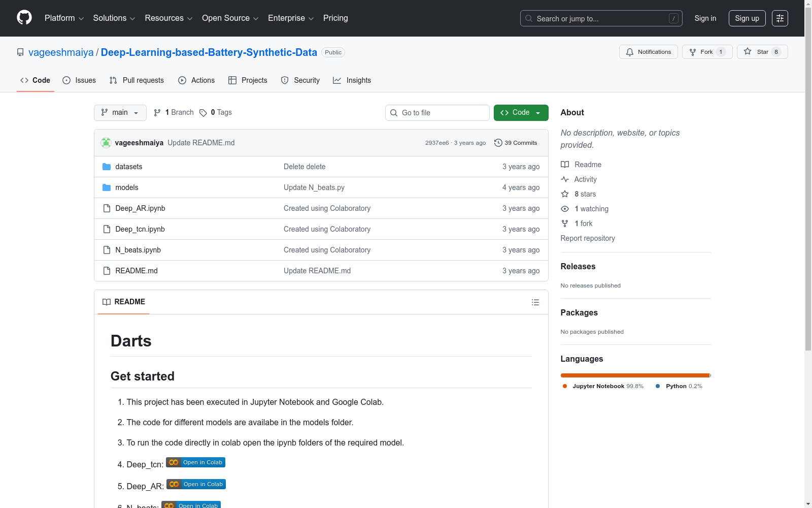Click the Sign up button
Screen dimensions: 812x508
[747, 18]
